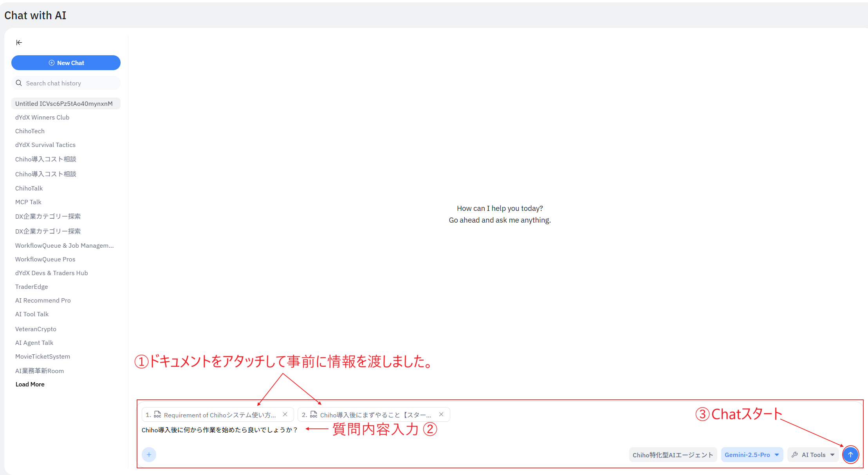Click the AI Tools wrench icon
This screenshot has width=868, height=475.
794,455
